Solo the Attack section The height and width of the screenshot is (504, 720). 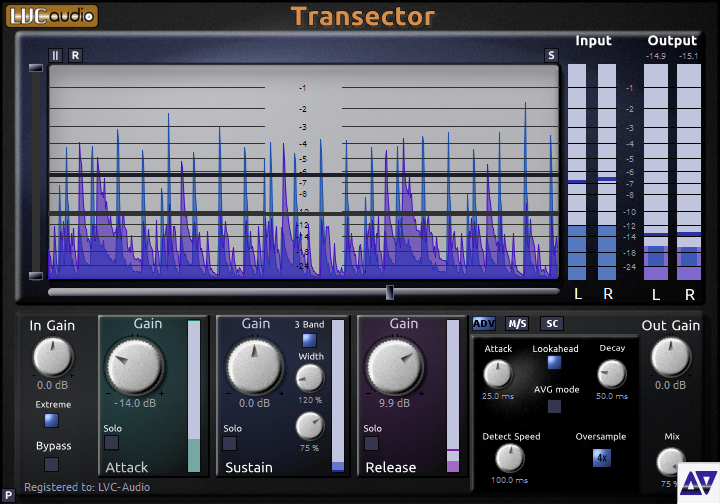(112, 443)
